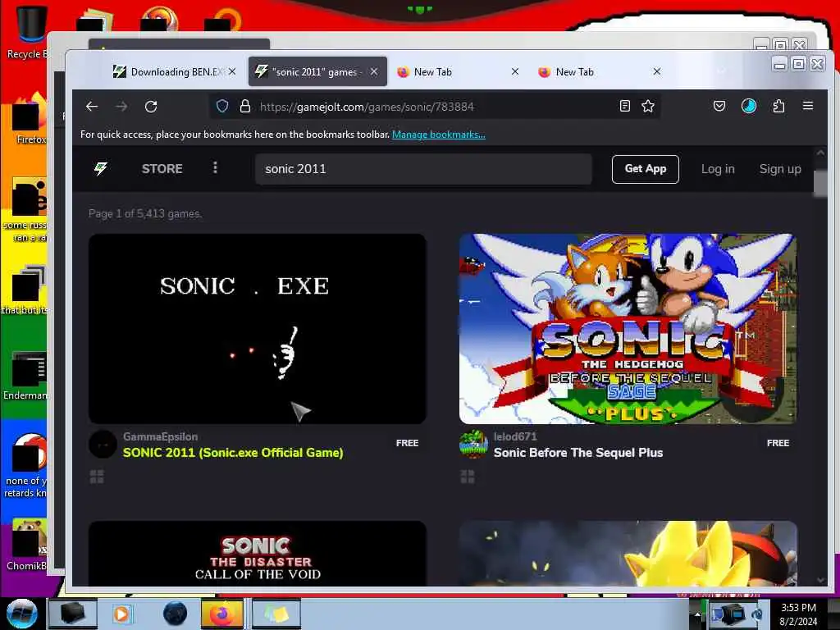Image resolution: width=840 pixels, height=630 pixels.
Task: Click the Get App button
Action: tap(645, 169)
